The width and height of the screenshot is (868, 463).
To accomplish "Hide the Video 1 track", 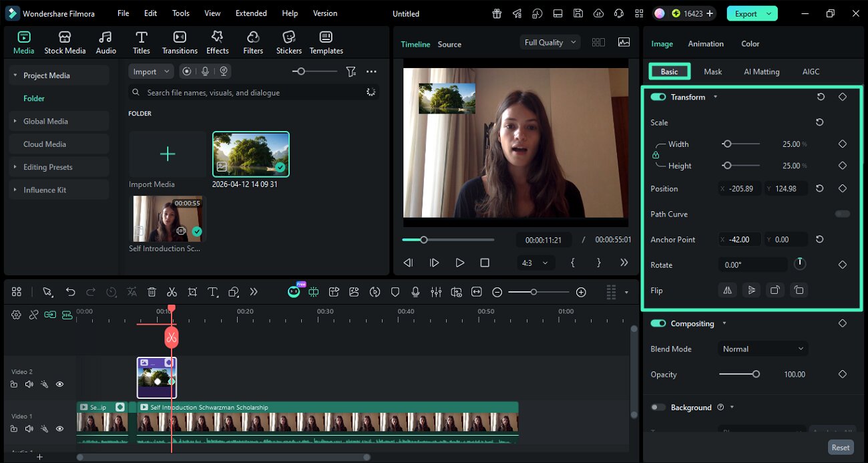I will tap(59, 429).
